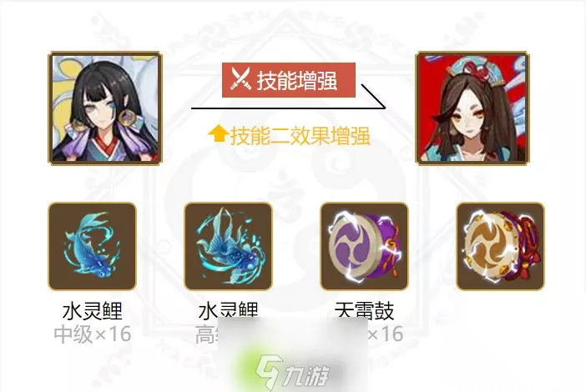Click the yellow up arrow icon

pos(218,134)
